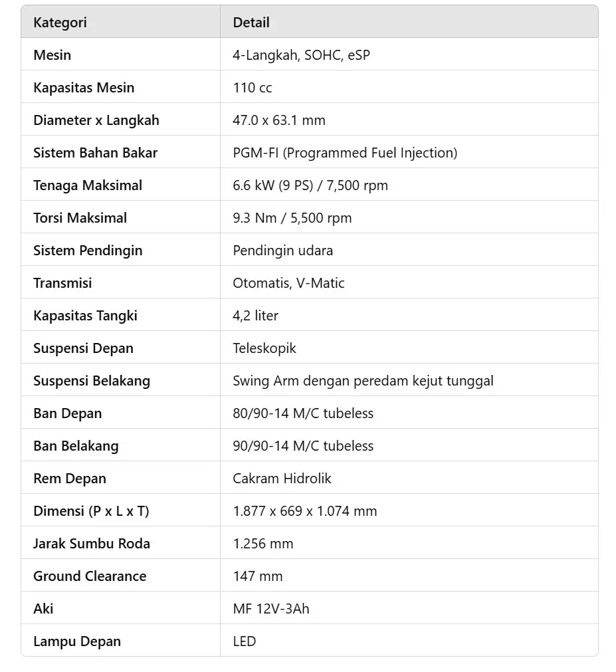Select the Ground Clearance label
The width and height of the screenshot is (616, 672).
[90, 576]
